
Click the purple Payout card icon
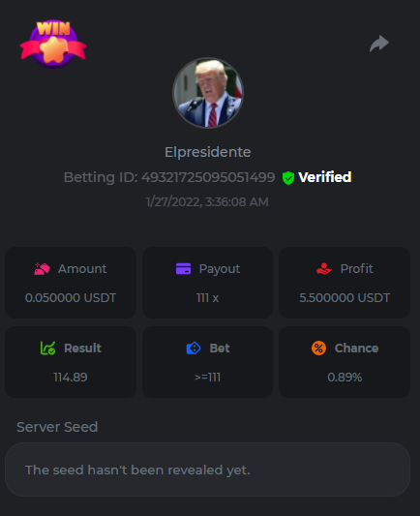183,268
